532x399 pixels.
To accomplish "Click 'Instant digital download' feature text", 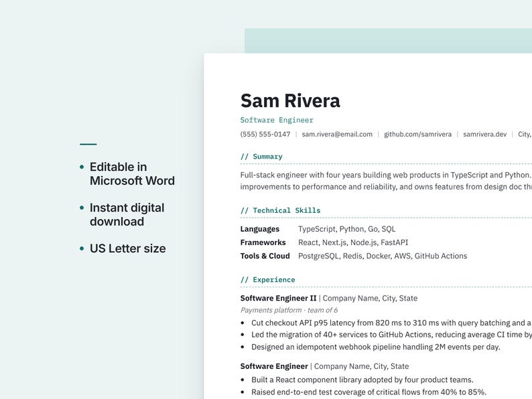I will pos(127,215).
